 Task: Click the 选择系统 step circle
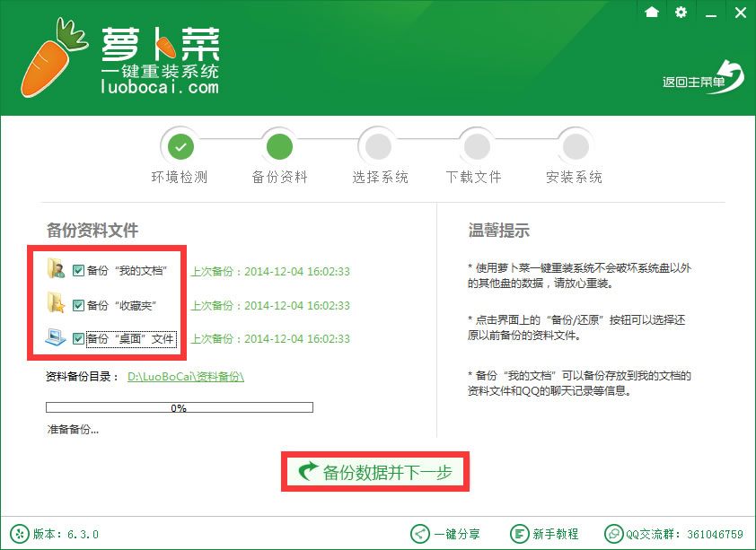coord(378,144)
